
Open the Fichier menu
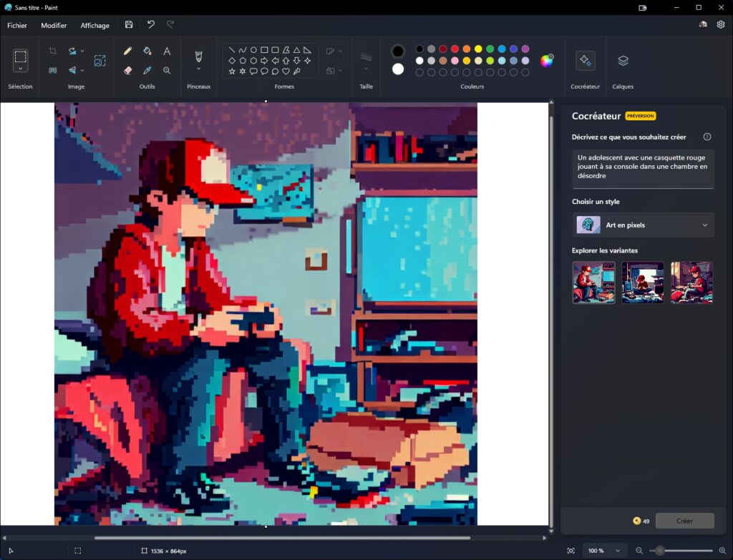17,25
